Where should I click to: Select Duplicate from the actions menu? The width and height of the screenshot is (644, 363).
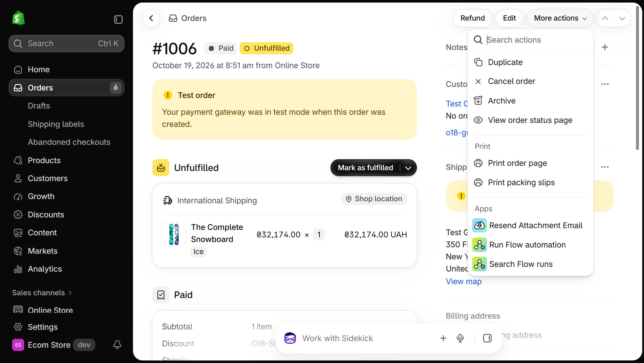pos(530,62)
